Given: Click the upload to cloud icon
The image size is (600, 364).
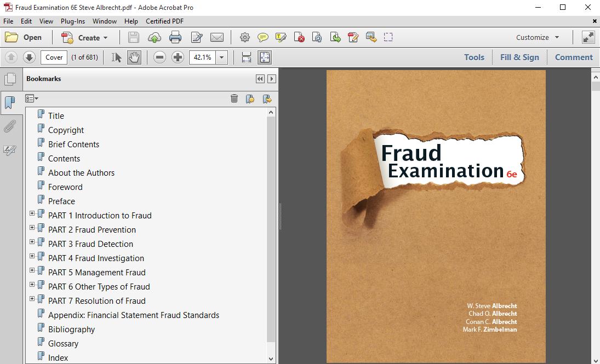Looking at the screenshot, I should coord(154,37).
